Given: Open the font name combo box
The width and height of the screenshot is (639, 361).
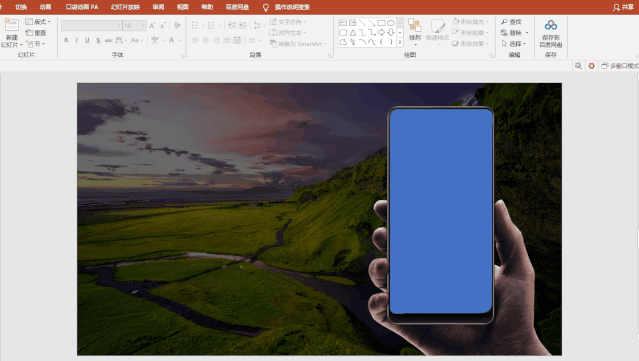Looking at the screenshot, I should (x=91, y=26).
